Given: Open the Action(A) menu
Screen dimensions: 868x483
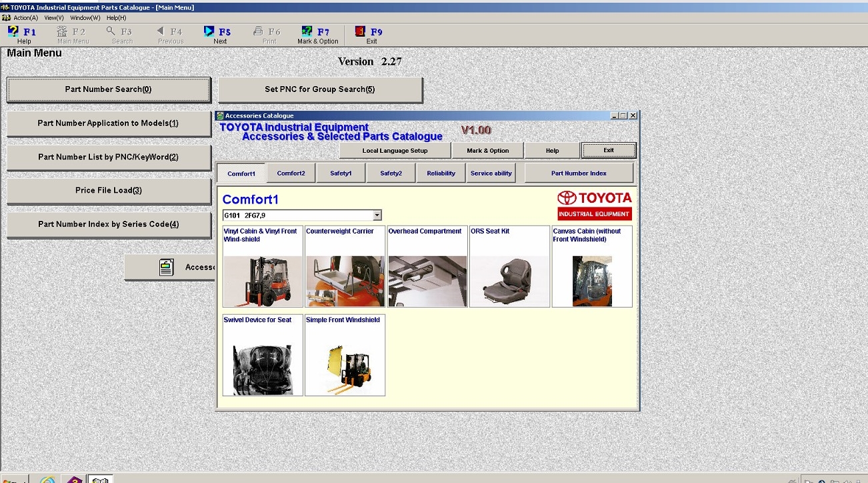Looking at the screenshot, I should 26,17.
